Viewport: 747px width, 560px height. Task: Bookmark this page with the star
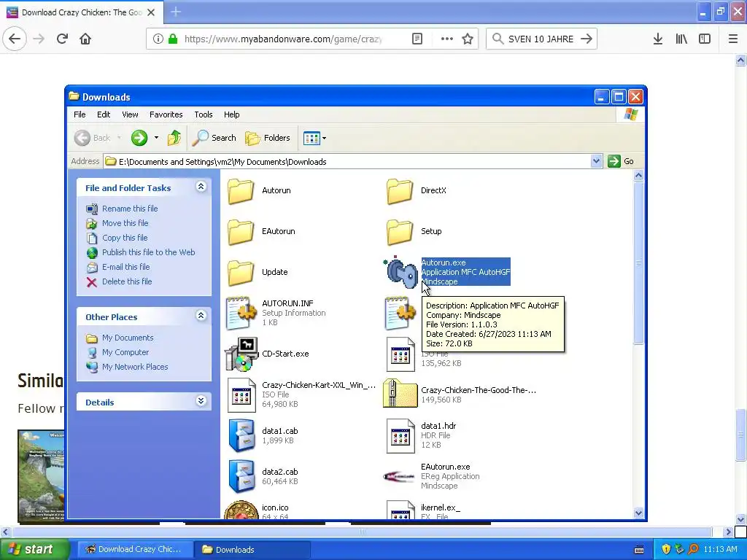click(468, 39)
